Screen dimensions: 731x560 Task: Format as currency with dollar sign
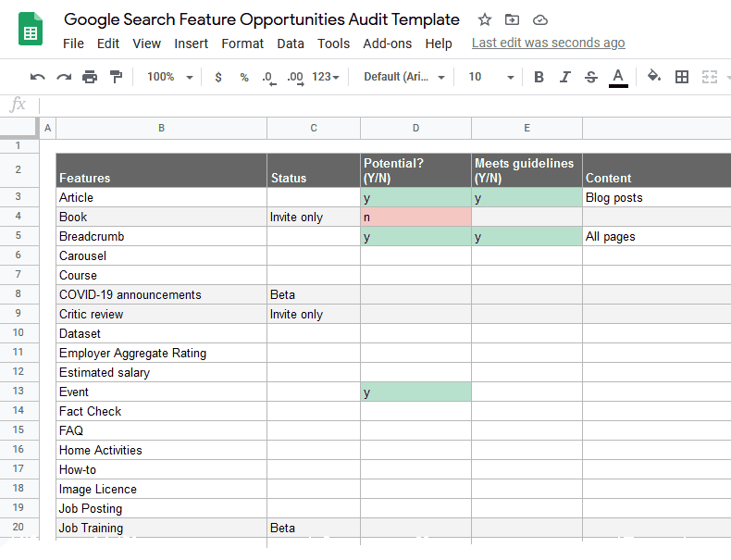pos(218,77)
